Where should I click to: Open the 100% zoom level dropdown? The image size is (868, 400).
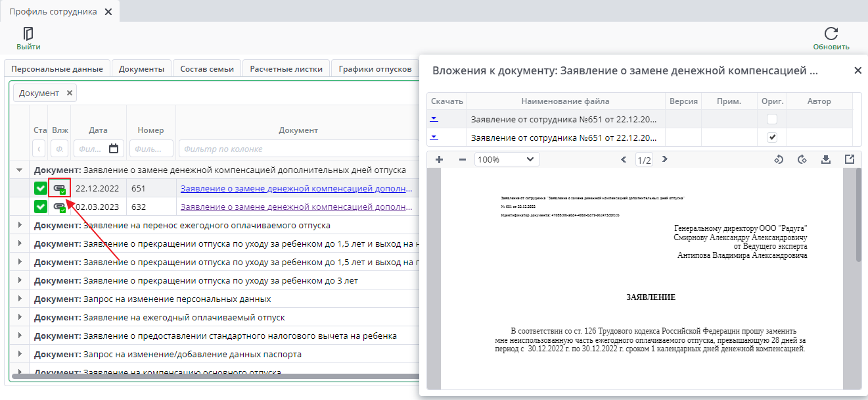tap(507, 159)
